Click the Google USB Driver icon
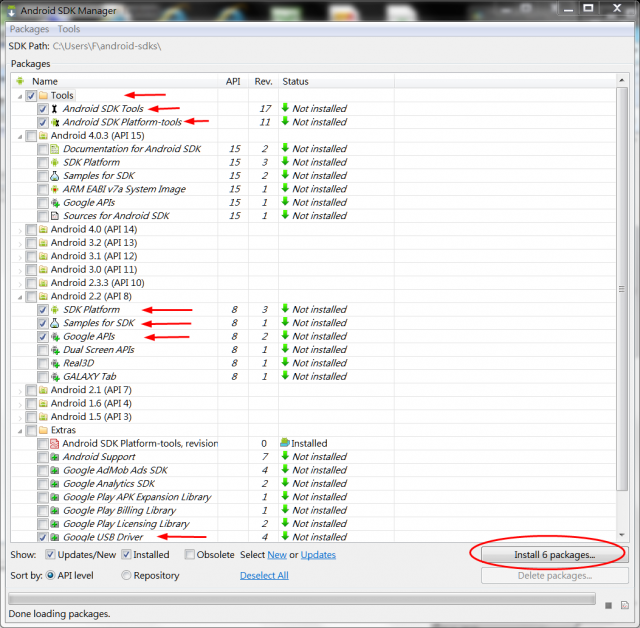640x628 pixels. pyautogui.click(x=55, y=537)
